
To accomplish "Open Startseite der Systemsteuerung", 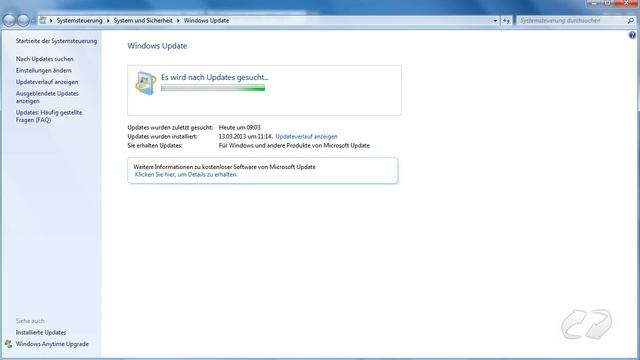I will pyautogui.click(x=56, y=41).
